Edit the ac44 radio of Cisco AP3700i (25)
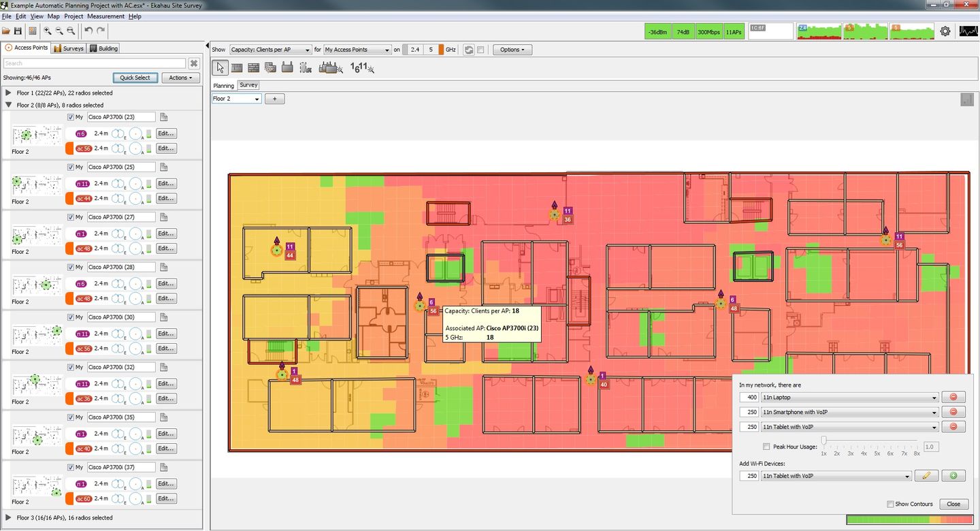The width and height of the screenshot is (980, 531). click(x=166, y=198)
